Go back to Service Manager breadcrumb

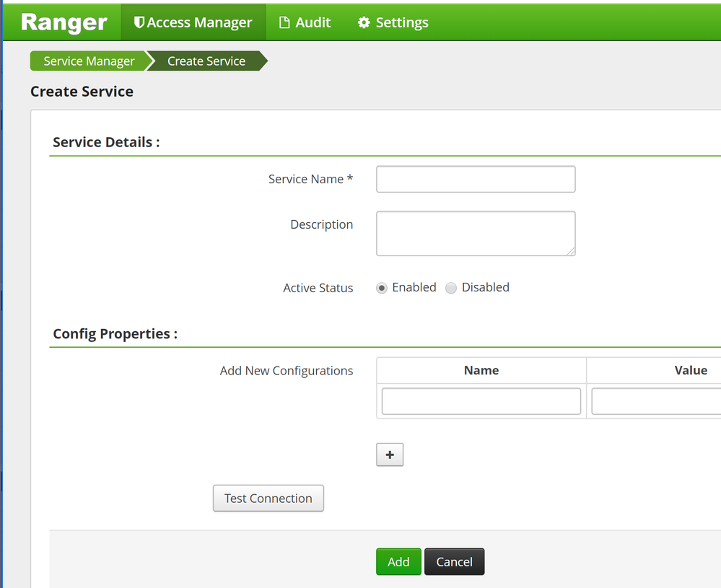pos(89,61)
